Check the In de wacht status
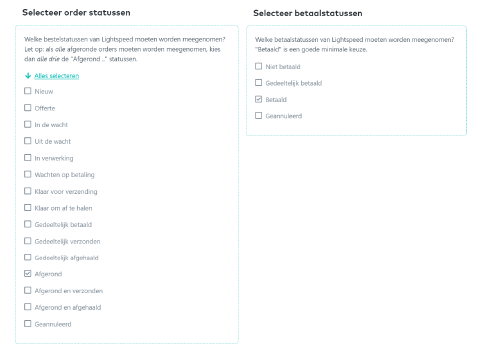The height and width of the screenshot is (360, 480). click(28, 124)
